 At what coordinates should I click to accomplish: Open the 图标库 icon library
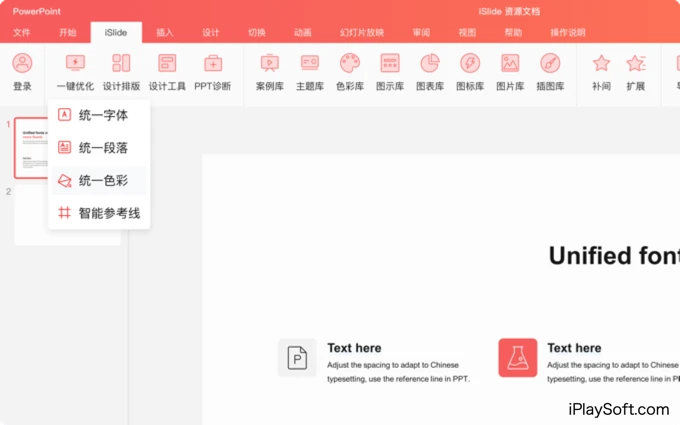point(470,72)
